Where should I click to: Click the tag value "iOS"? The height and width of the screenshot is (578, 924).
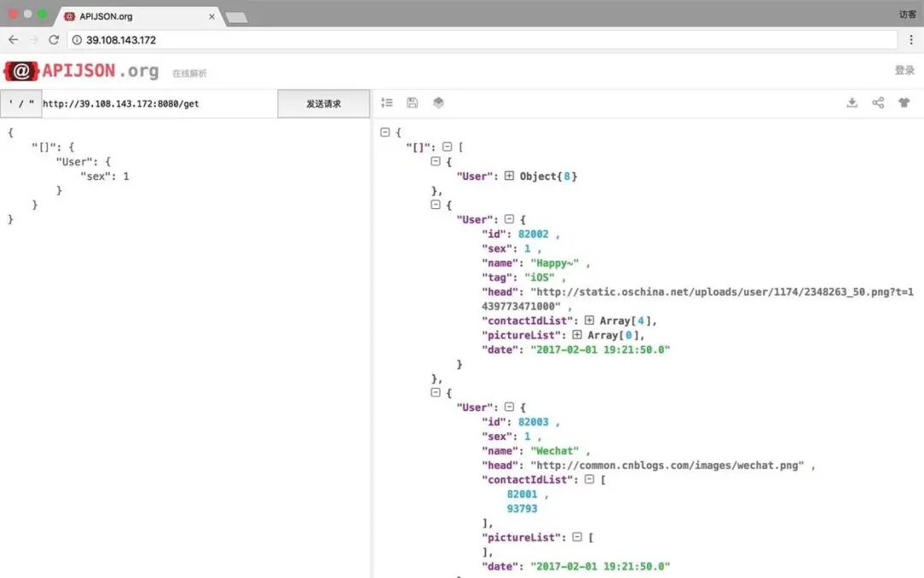[x=539, y=277]
